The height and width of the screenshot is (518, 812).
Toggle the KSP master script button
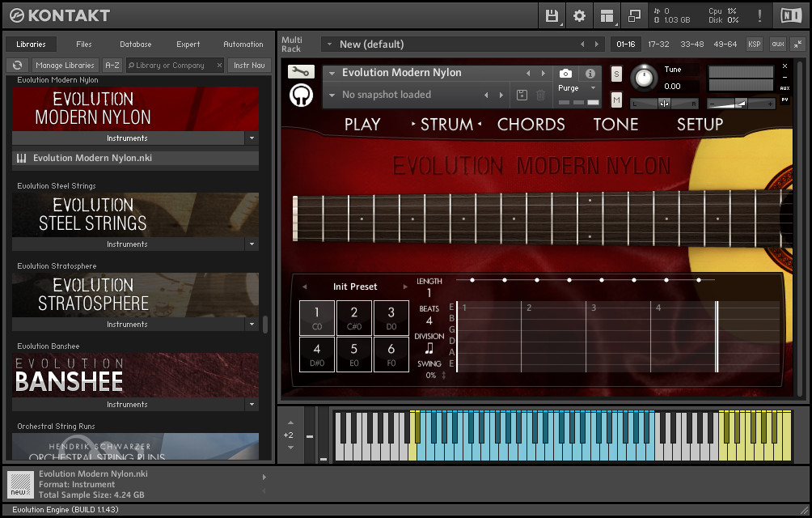(754, 44)
